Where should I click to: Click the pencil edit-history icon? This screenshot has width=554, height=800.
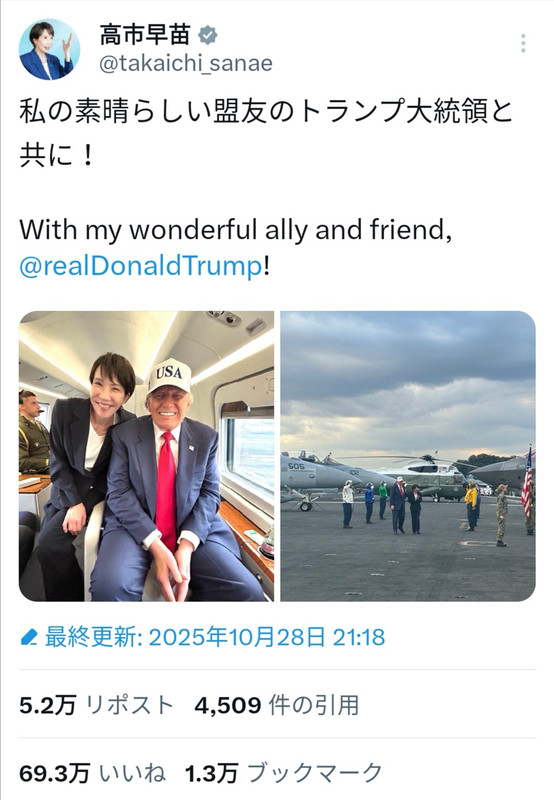(29, 637)
